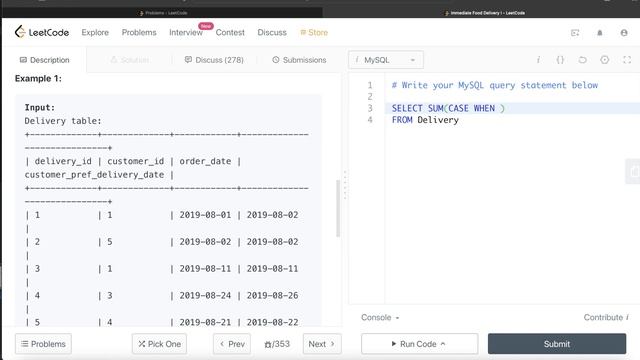Go to the previous problem
The width and height of the screenshot is (640, 360).
pyautogui.click(x=232, y=344)
